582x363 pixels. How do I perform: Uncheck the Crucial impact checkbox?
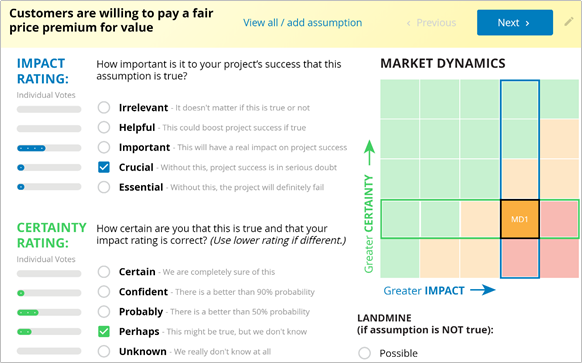104,167
